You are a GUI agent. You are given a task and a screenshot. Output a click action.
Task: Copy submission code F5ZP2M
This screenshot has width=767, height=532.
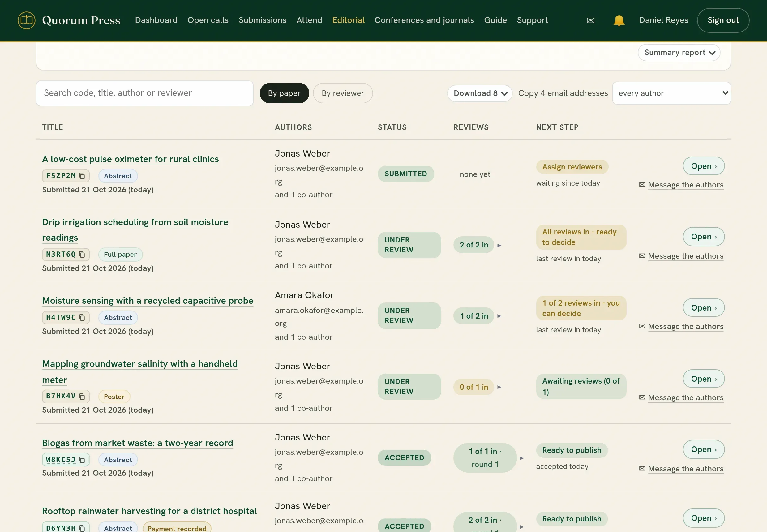point(82,176)
